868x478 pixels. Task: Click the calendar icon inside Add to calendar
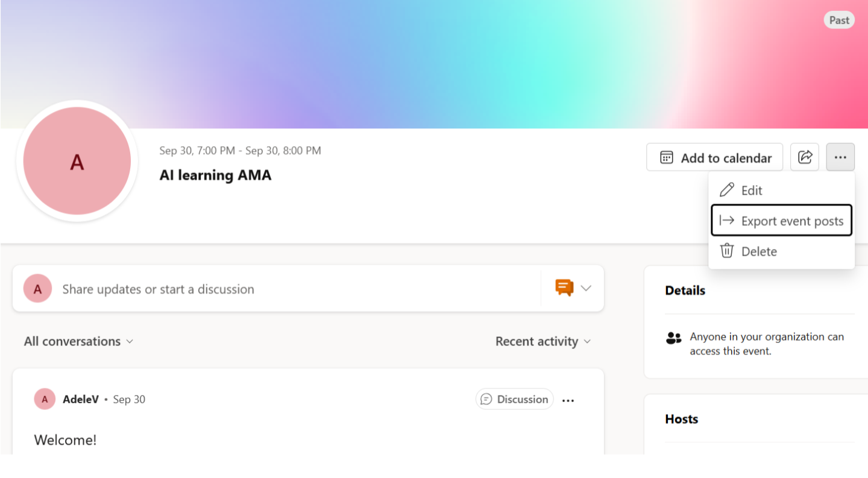(x=665, y=157)
